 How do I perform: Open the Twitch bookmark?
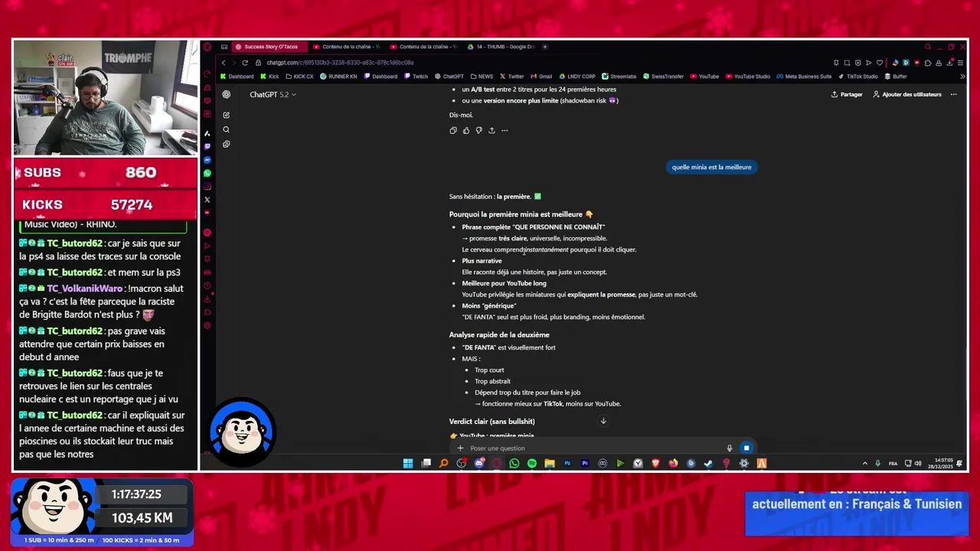(x=416, y=77)
